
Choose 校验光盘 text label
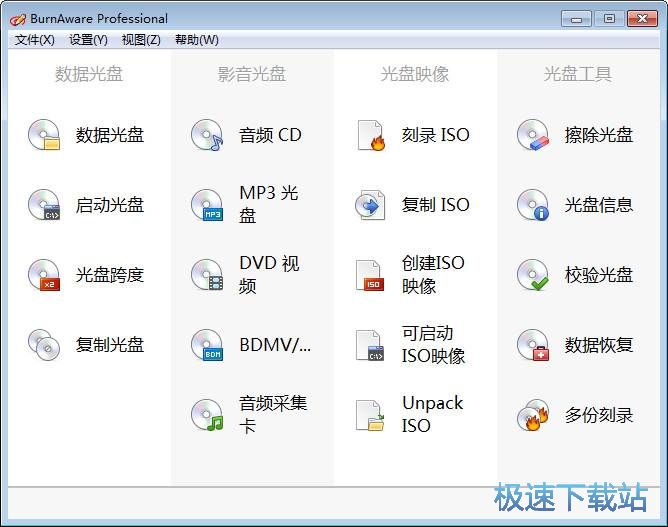(599, 275)
